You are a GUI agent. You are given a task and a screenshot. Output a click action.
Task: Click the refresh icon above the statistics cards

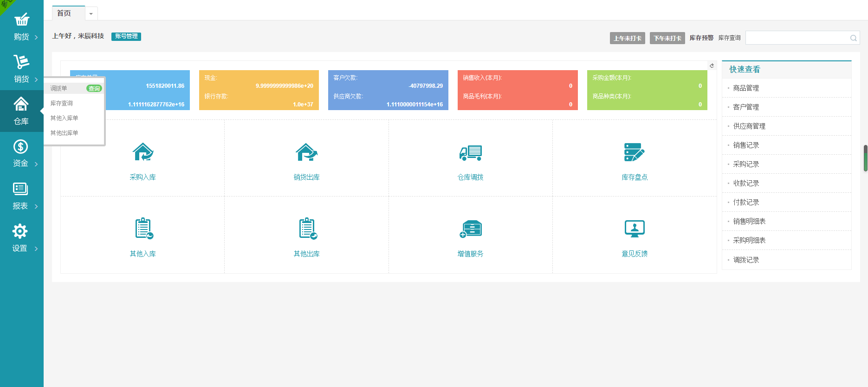pyautogui.click(x=712, y=66)
